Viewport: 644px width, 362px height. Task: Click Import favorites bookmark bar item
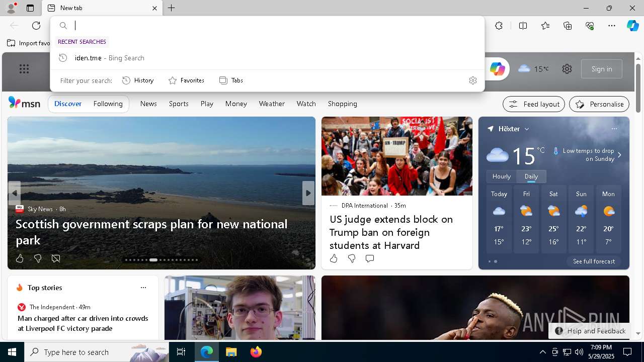(x=29, y=43)
